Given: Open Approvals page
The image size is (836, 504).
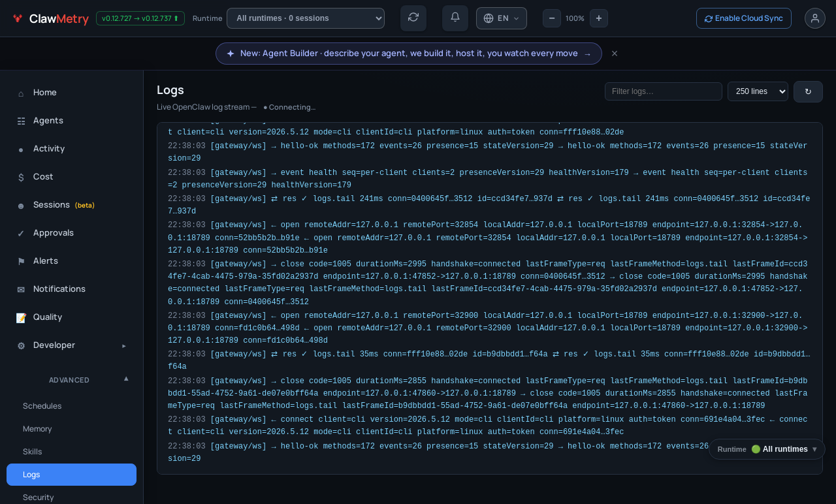Looking at the screenshot, I should point(72,233).
